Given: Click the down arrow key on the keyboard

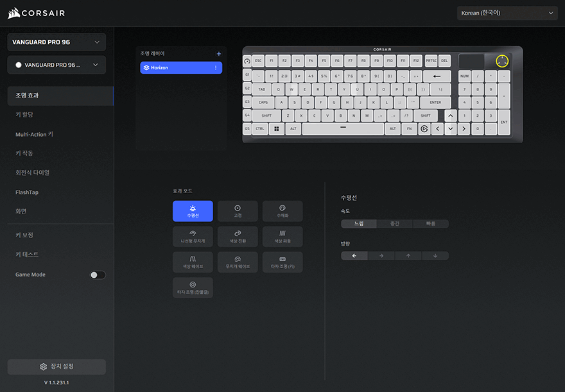Looking at the screenshot, I should [451, 129].
